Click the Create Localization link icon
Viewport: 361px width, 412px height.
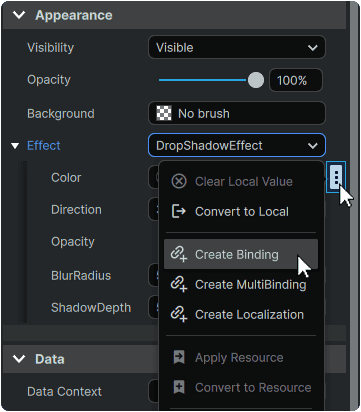179,314
